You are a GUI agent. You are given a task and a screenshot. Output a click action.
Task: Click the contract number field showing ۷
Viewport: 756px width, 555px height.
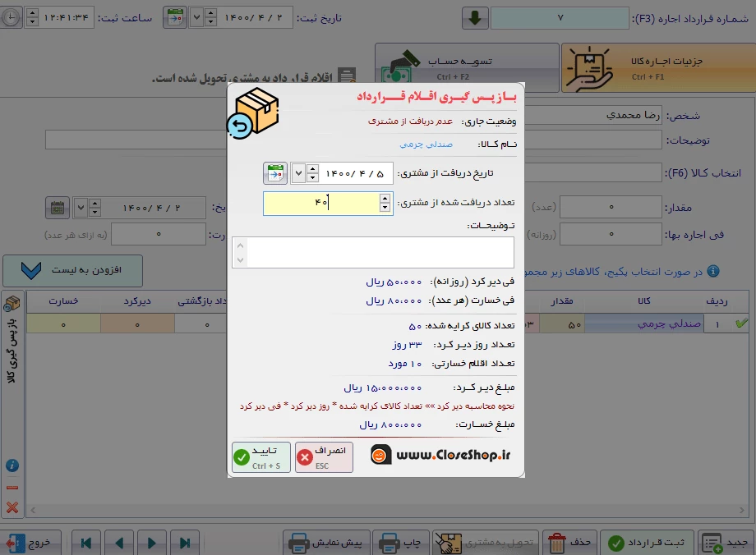pos(560,18)
